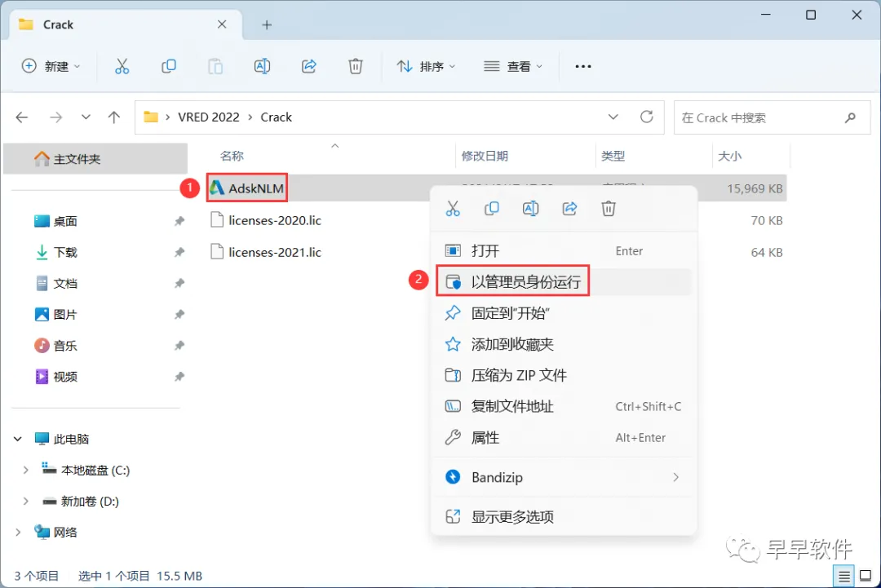Click the Cut icon in the toolbar
The width and height of the screenshot is (881, 588).
pyautogui.click(x=122, y=66)
